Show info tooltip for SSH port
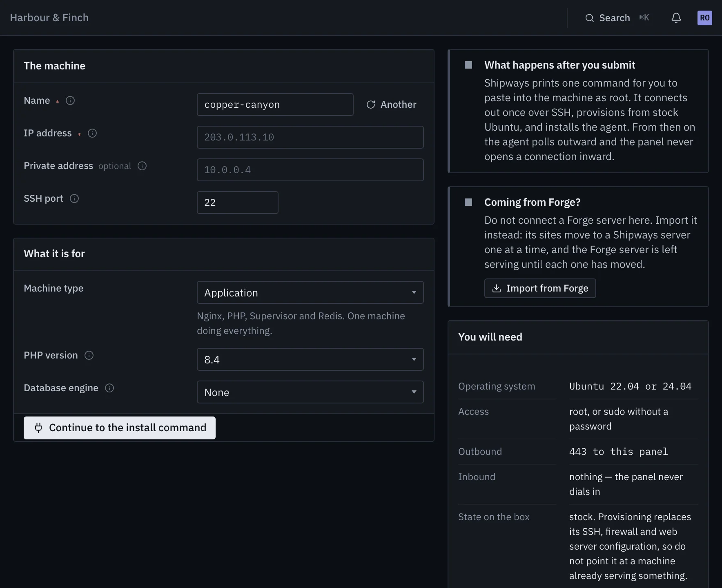The width and height of the screenshot is (722, 588). [x=74, y=198]
